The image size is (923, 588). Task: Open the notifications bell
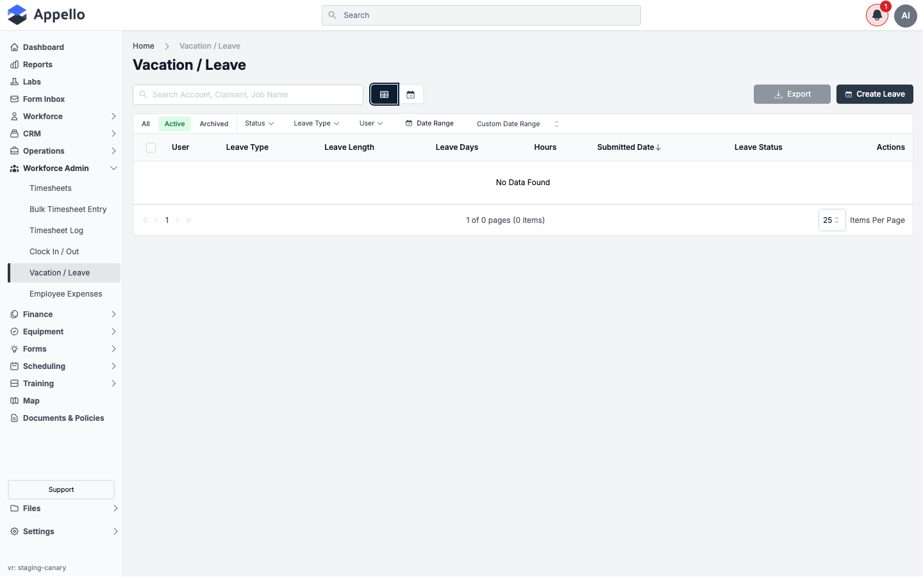877,15
